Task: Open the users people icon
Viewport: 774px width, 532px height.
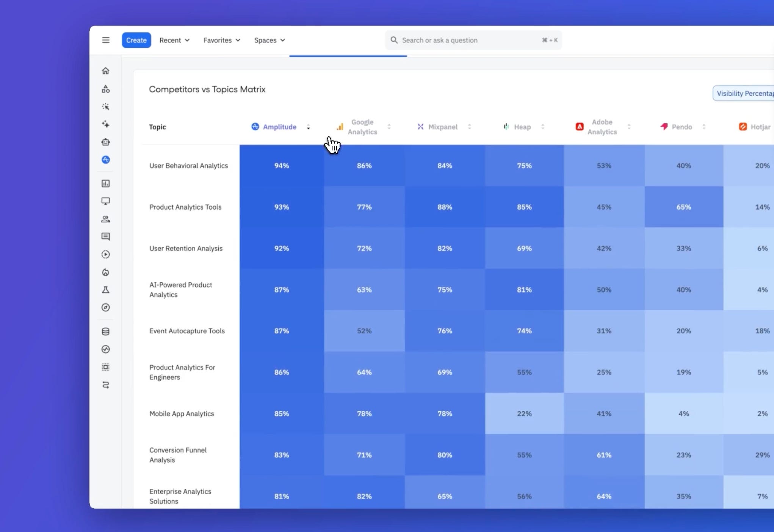Action: point(106,219)
